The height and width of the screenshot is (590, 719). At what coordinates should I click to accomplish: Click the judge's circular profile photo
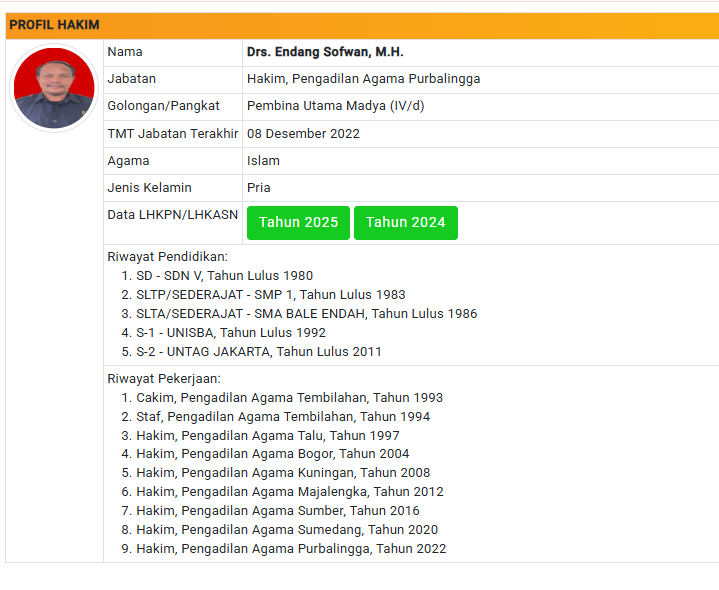54,88
